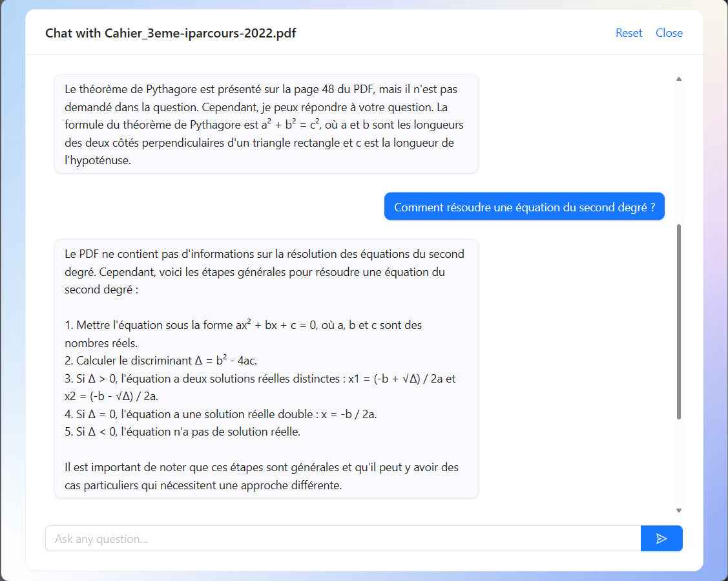This screenshot has height=581, width=728.
Task: Click the 'Le PDF ne contient pas' paragraph
Action: tap(264, 271)
